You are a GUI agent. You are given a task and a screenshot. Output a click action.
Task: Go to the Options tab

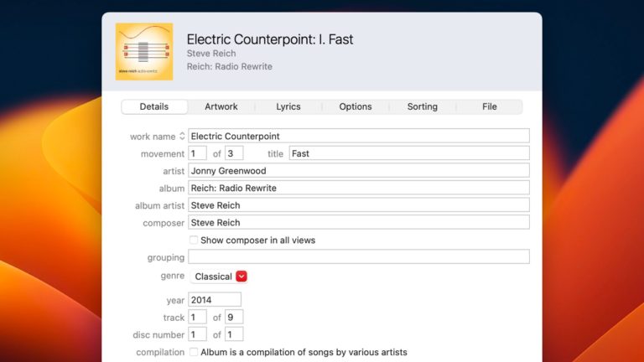click(356, 106)
